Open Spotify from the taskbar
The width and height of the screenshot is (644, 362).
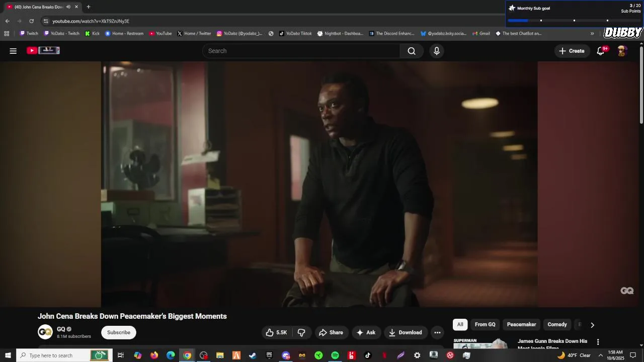(335, 355)
